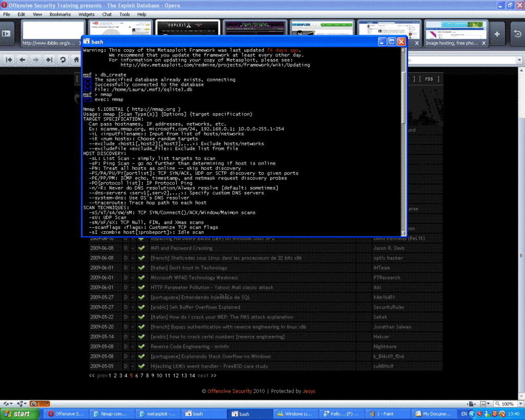Image resolution: width=525 pixels, height=420 pixels.
Task: Go to prev page link
Action: (102, 376)
